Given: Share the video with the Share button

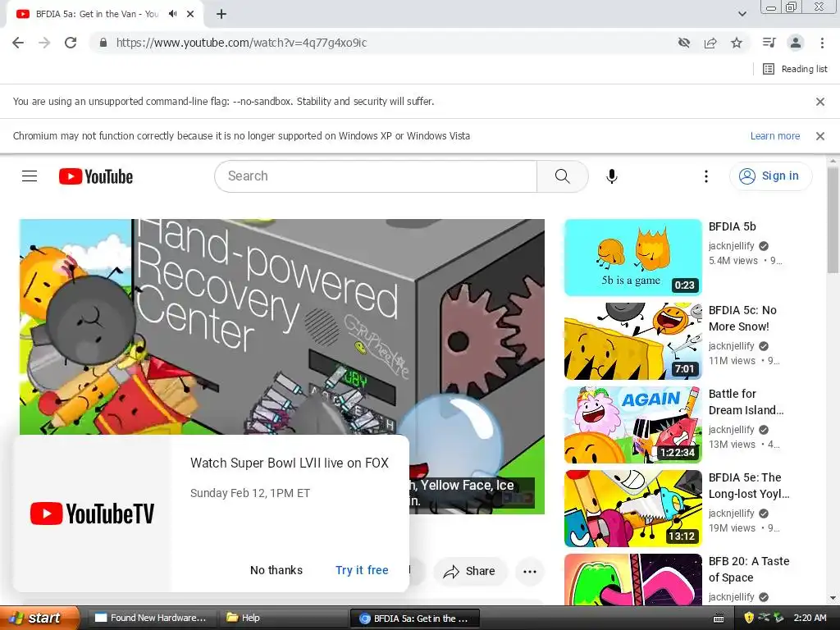Looking at the screenshot, I should 469,572.
